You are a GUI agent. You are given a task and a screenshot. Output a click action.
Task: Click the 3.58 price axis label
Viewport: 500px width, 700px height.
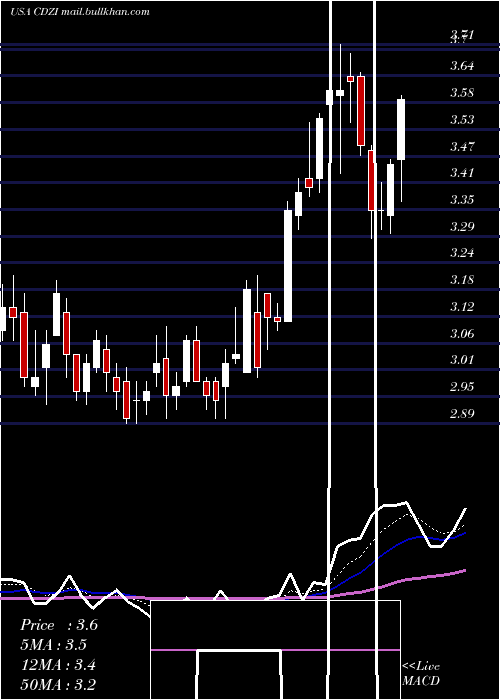(x=462, y=93)
